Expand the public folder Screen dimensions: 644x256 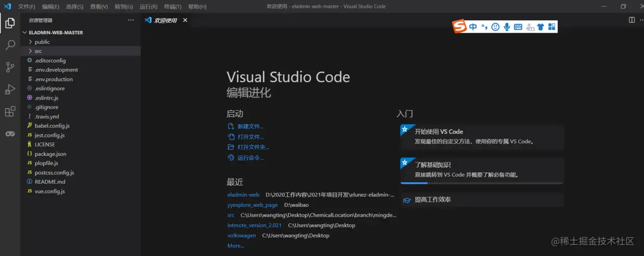point(81,42)
